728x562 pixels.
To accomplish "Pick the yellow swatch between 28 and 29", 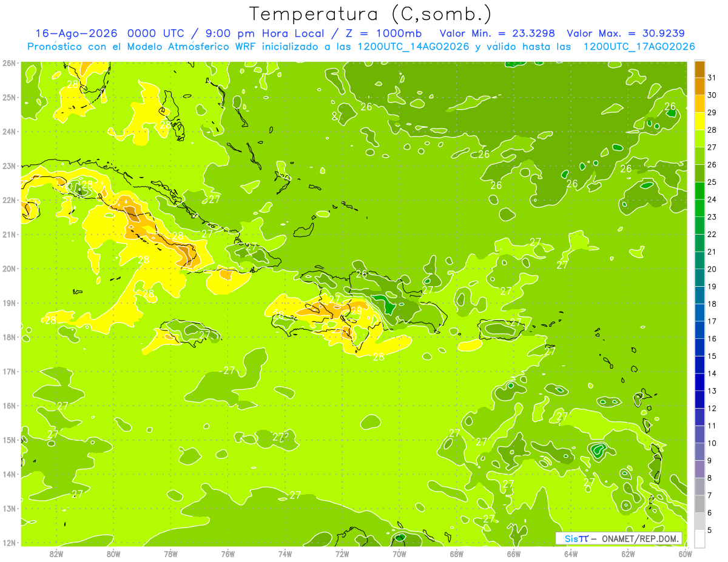I will tap(699, 121).
